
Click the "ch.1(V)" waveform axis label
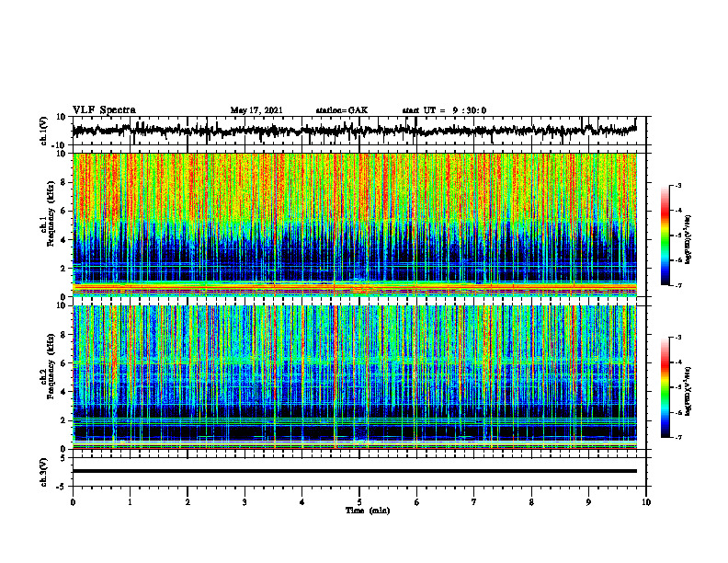pos(44,131)
